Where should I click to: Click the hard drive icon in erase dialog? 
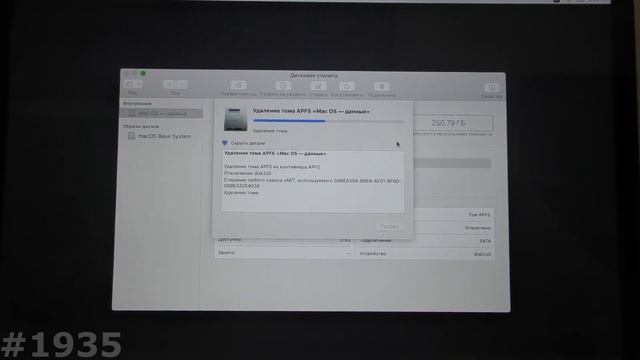(x=236, y=119)
